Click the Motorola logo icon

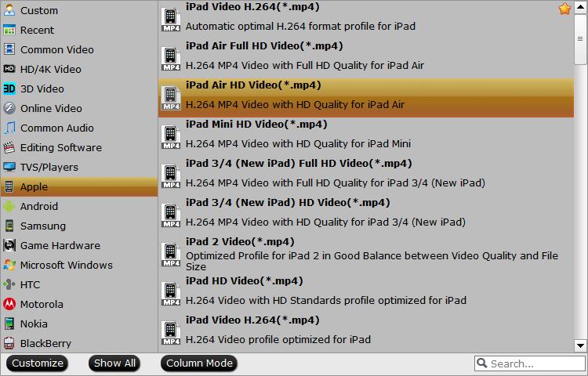(x=9, y=304)
